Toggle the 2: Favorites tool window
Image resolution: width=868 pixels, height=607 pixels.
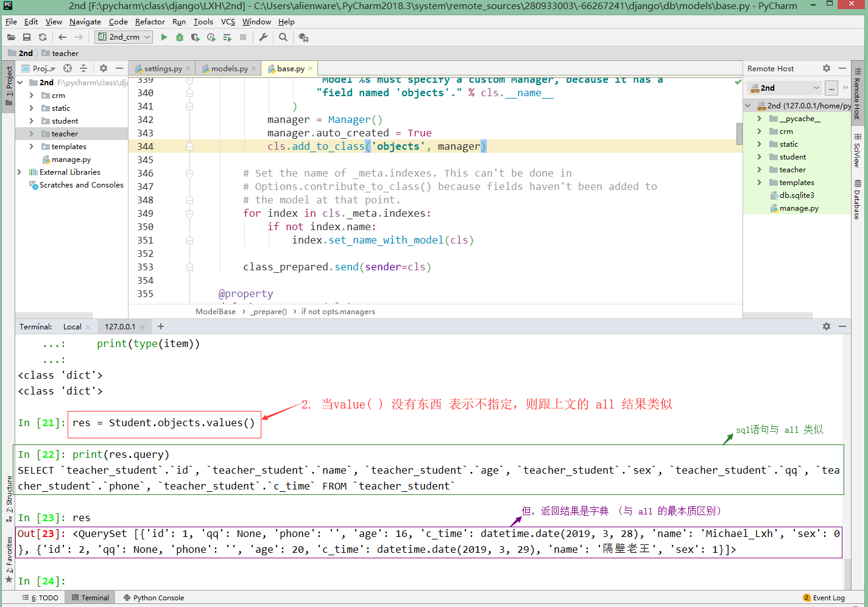point(9,559)
